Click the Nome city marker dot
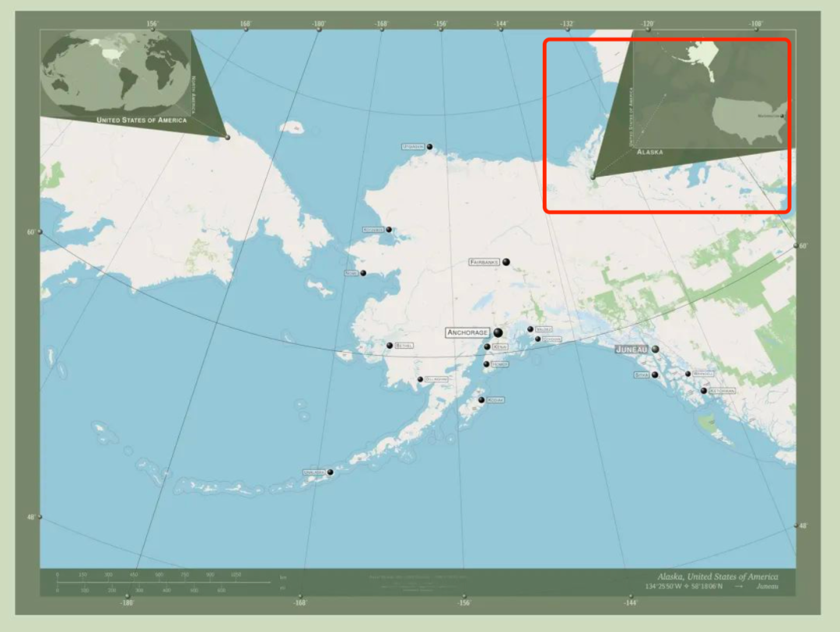Viewport: 840px width, 632px height. pos(362,272)
